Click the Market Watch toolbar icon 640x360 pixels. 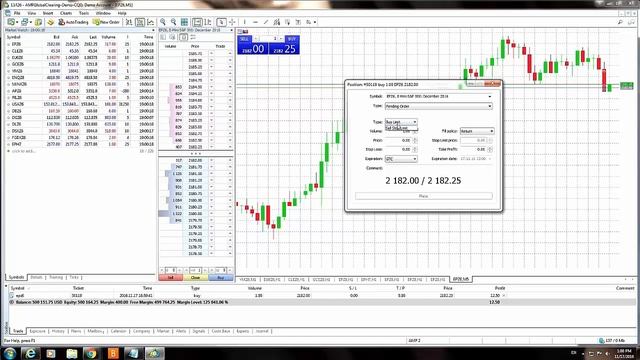tap(38, 22)
